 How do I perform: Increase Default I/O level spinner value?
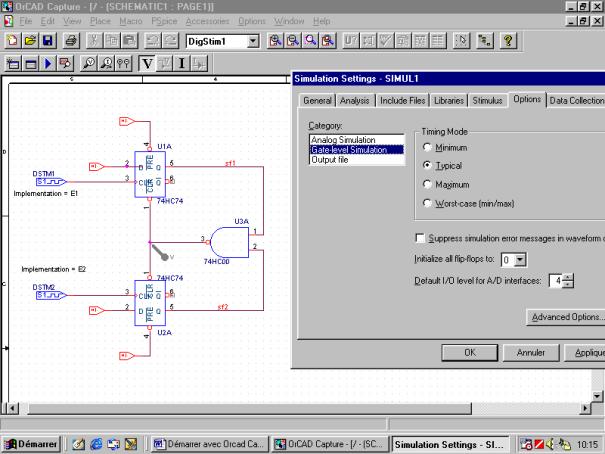568,277
